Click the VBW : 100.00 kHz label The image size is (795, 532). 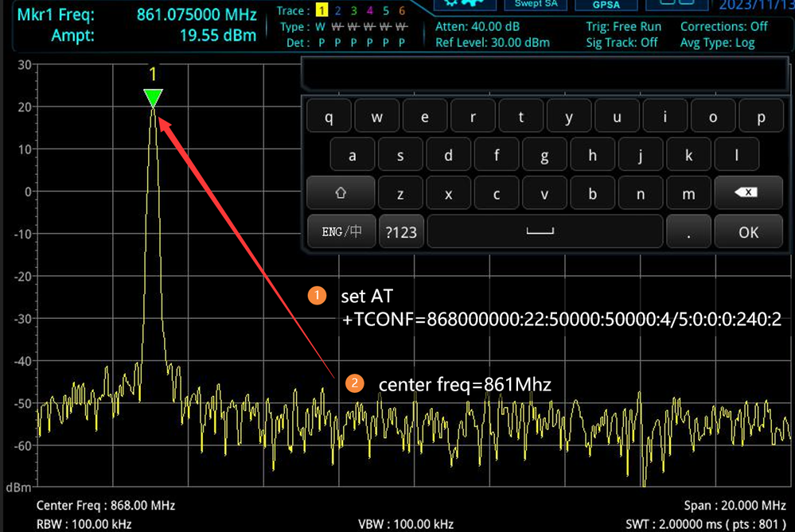point(406,524)
